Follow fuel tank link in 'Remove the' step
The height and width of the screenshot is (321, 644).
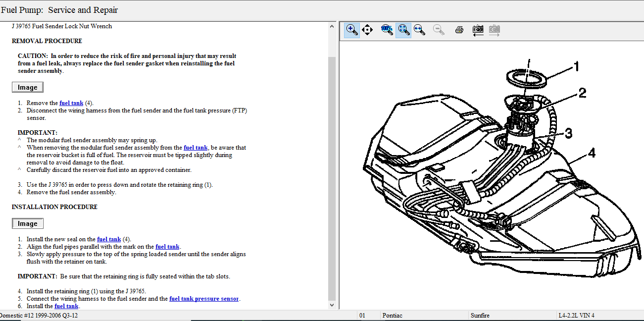pos(71,103)
